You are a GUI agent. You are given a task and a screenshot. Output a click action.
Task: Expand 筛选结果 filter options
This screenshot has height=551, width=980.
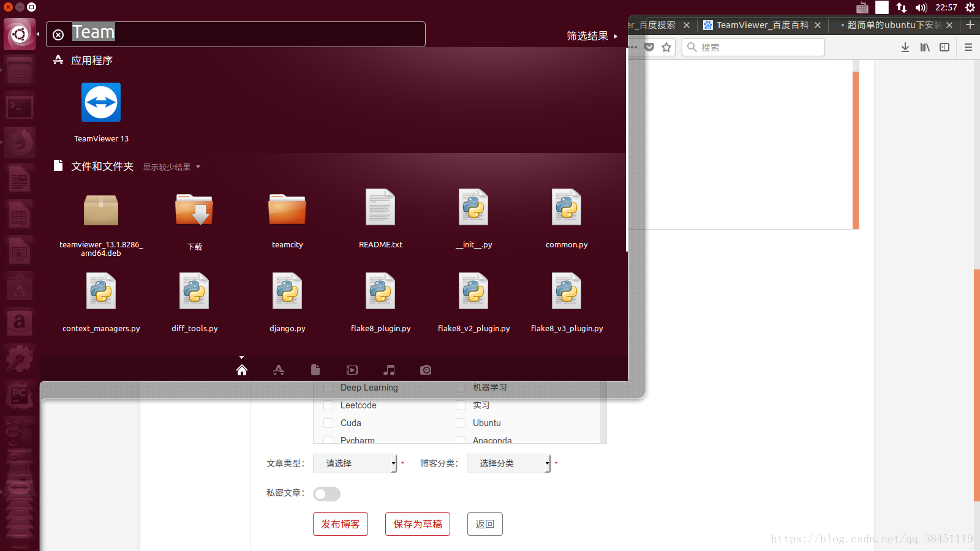[592, 36]
